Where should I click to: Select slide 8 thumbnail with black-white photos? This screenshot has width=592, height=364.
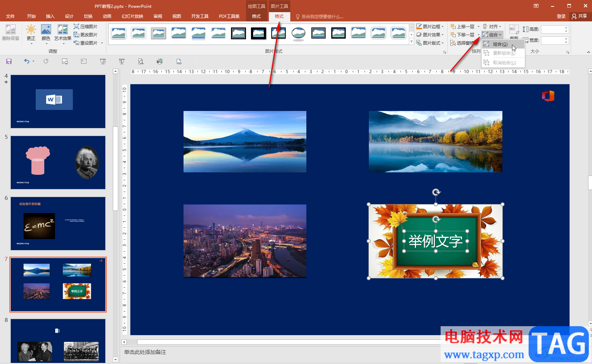coord(58,341)
